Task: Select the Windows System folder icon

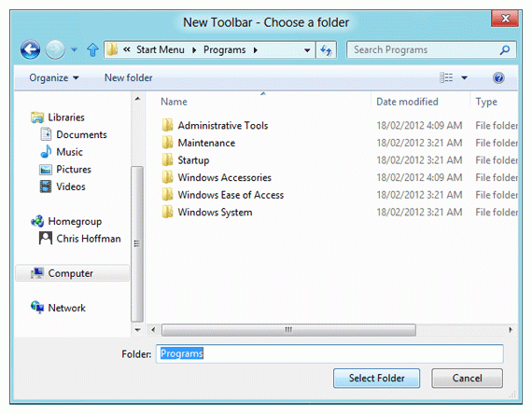Action: (x=167, y=212)
